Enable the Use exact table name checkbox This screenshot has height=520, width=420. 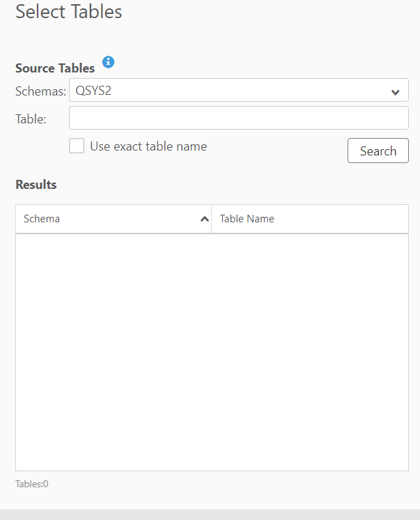[77, 146]
